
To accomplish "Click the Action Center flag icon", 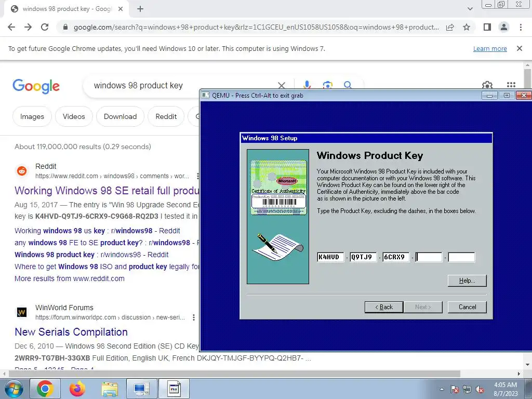I will pyautogui.click(x=455, y=389).
